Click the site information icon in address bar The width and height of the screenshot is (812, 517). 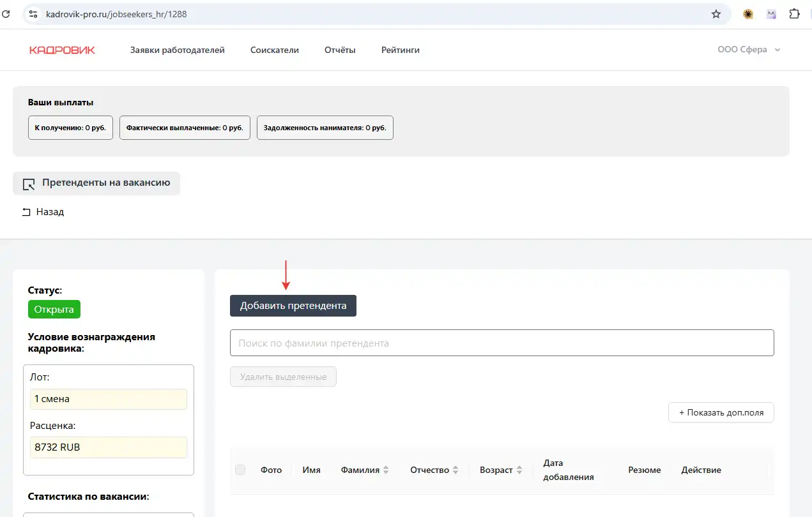tap(34, 14)
